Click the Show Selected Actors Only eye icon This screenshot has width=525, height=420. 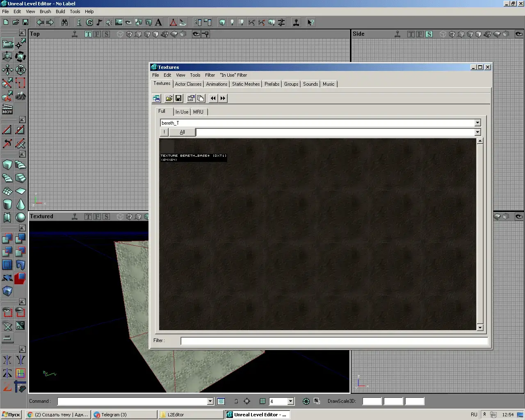7,313
